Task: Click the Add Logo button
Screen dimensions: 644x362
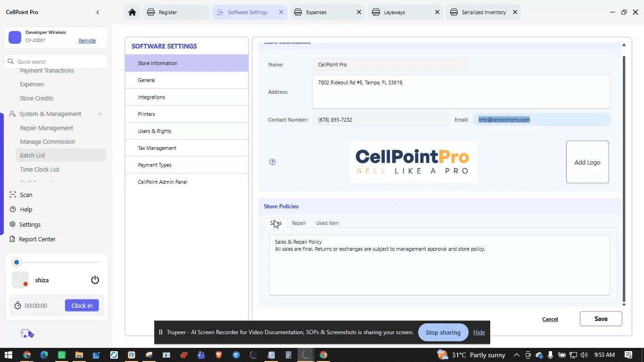Action: tap(587, 162)
